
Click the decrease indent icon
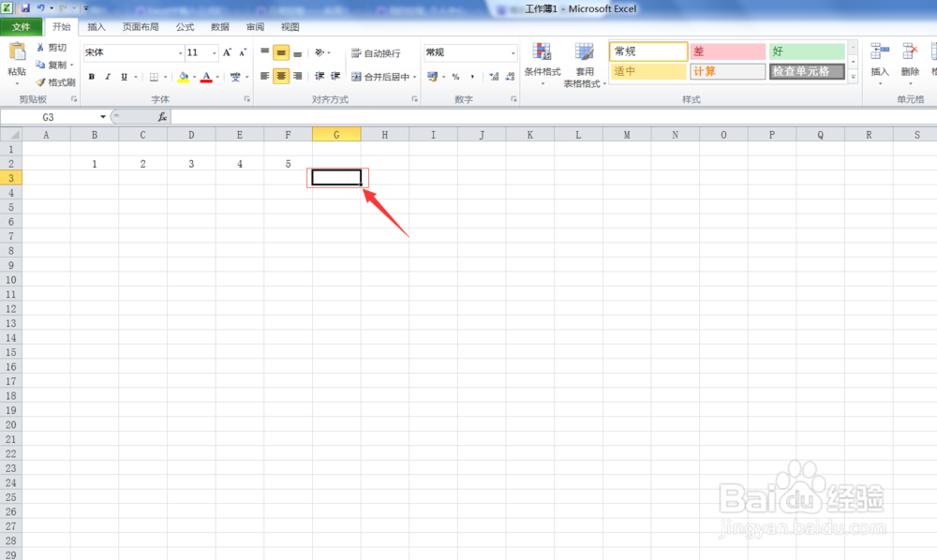coord(320,76)
